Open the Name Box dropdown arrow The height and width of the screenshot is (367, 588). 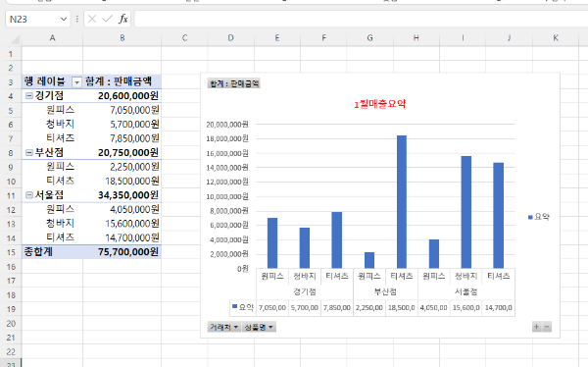pos(64,19)
